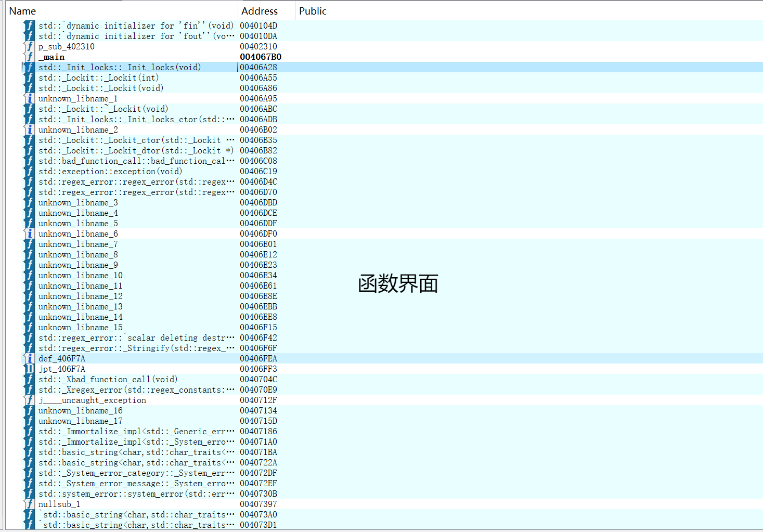Image resolution: width=763 pixels, height=532 pixels.
Task: Click the function icon beside _main
Action: coord(29,57)
